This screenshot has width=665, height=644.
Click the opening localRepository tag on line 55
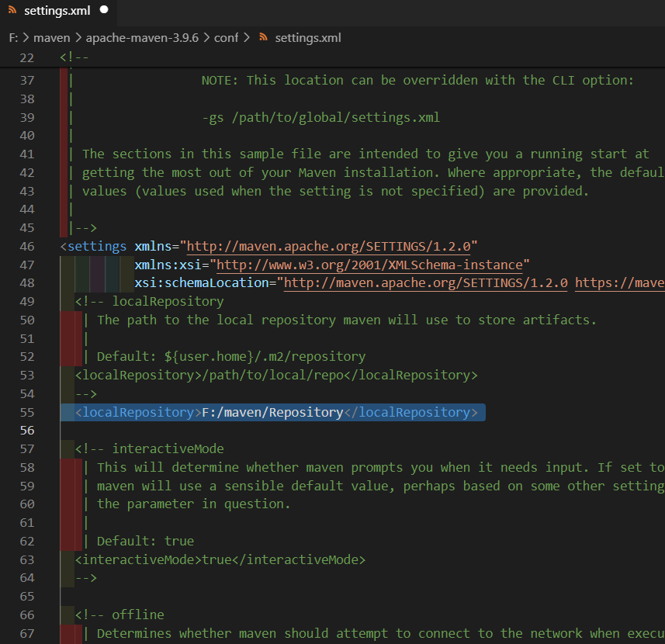[137, 413]
